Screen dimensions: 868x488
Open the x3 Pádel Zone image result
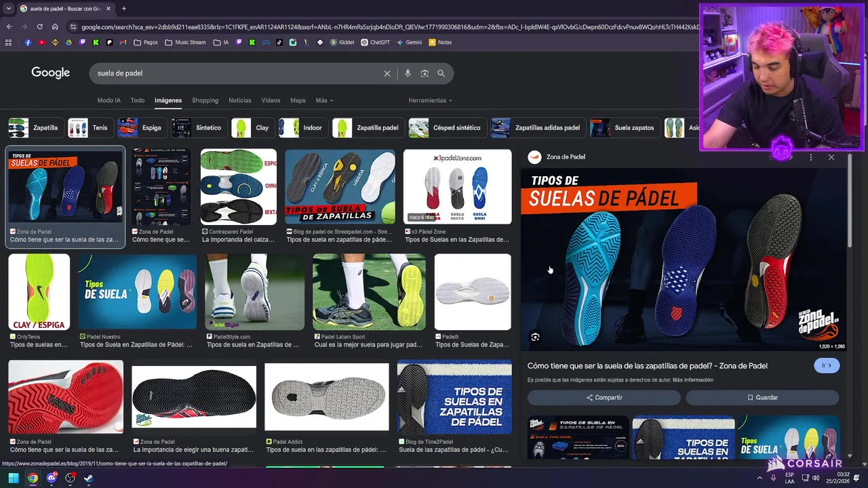[x=457, y=187]
